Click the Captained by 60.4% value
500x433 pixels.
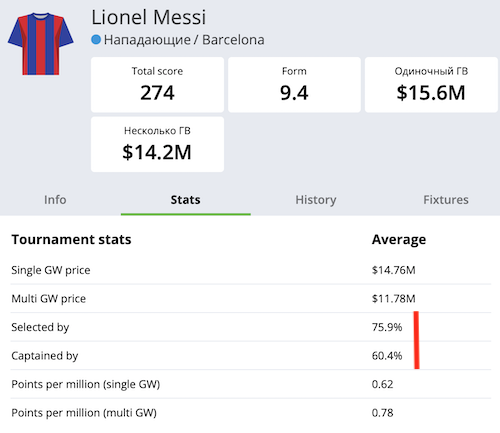[x=387, y=356]
